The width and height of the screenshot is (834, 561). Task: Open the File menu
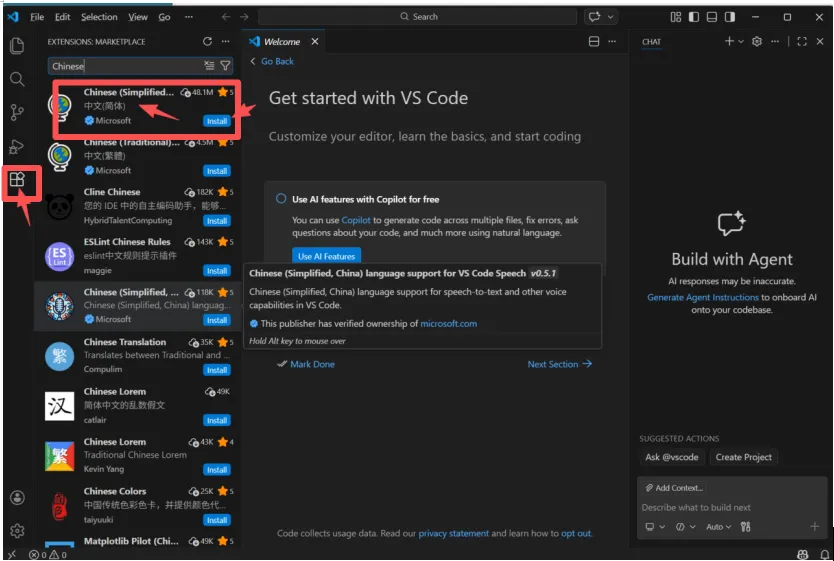(37, 17)
